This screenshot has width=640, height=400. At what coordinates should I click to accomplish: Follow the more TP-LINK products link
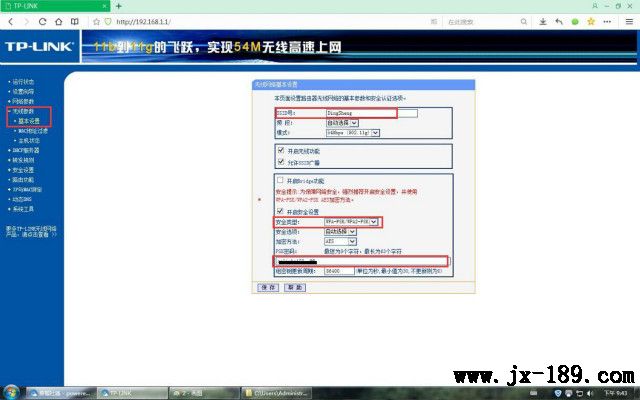point(31,231)
